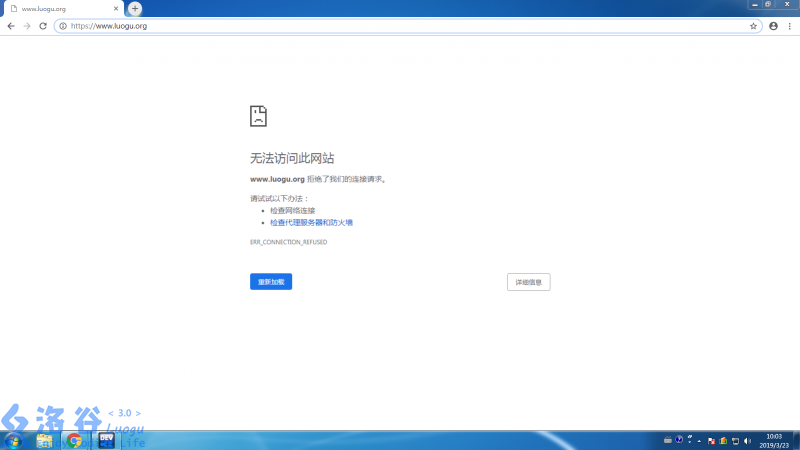Screen dimensions: 800x450
Task: Expand hidden system tray icons arrow
Action: tap(698, 441)
